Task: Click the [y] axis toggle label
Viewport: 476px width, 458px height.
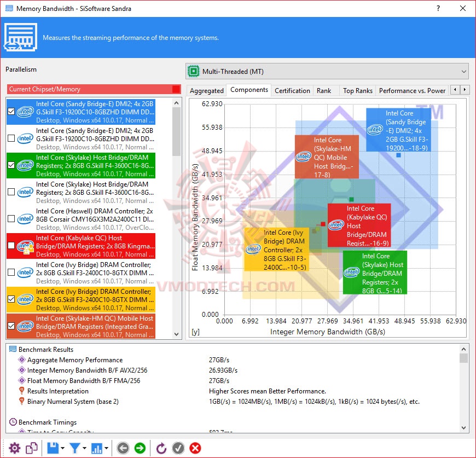Action: 195,332
